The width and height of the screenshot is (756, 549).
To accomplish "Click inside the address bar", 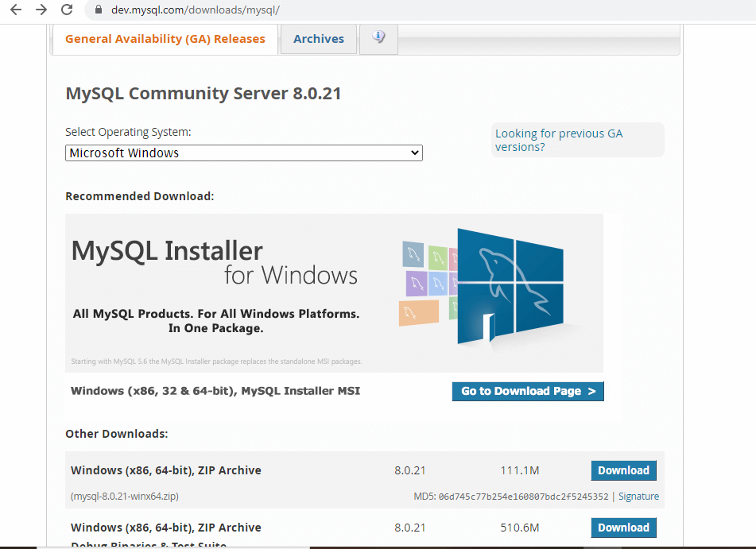I will click(x=238, y=12).
